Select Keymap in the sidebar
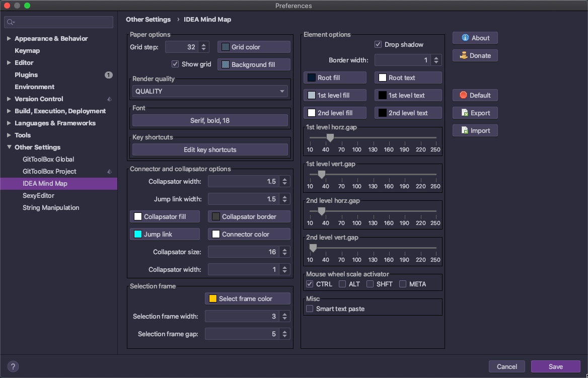 click(27, 51)
